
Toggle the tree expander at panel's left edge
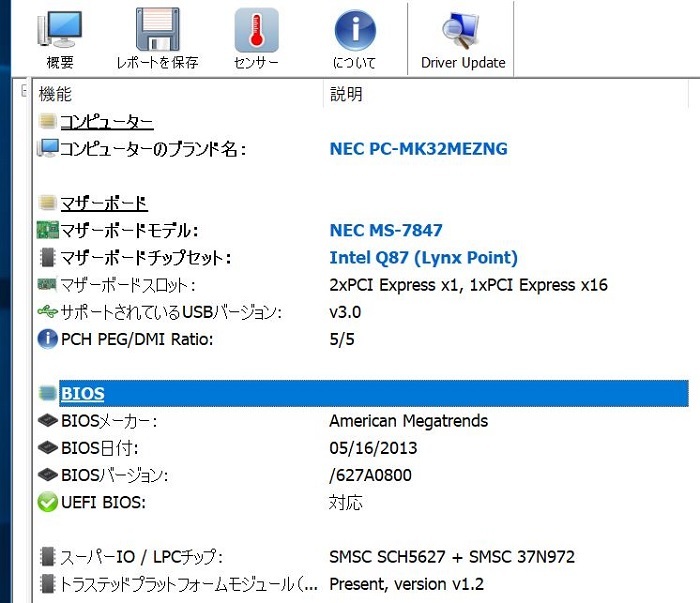[x=24, y=91]
